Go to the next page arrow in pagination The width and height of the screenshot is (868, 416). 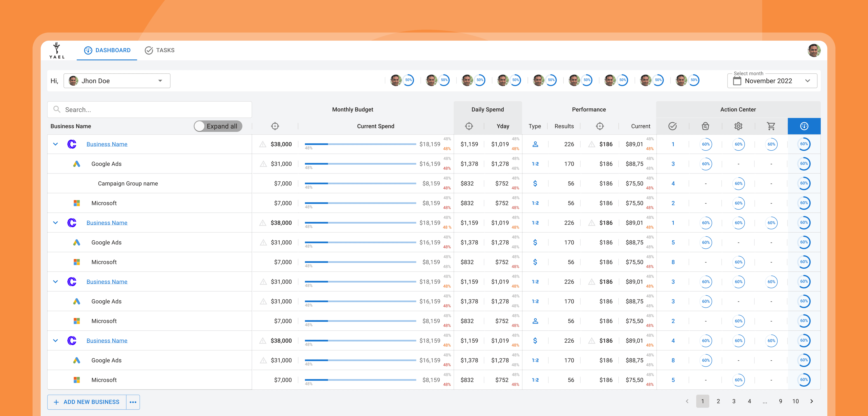tap(811, 401)
